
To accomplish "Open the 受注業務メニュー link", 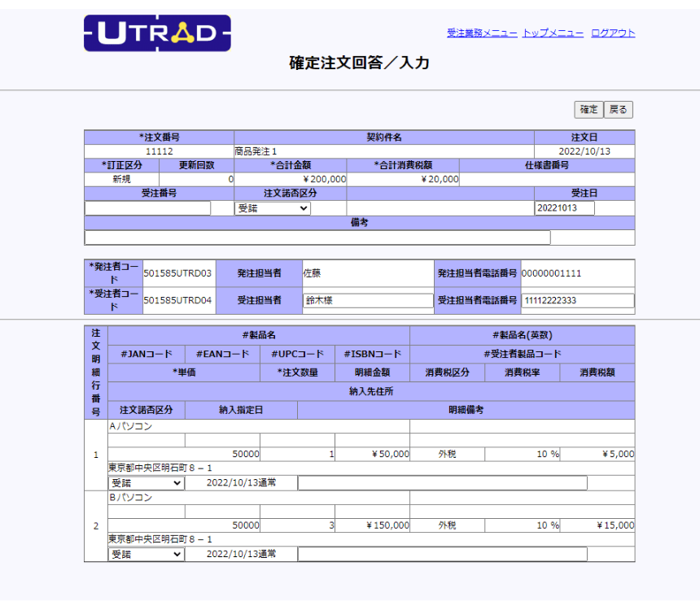I will click(x=482, y=33).
